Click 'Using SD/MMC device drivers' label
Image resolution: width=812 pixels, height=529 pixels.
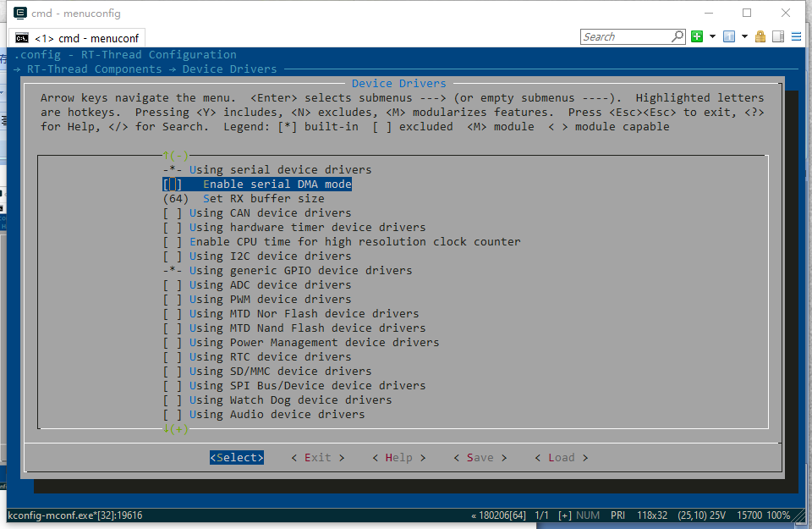click(x=280, y=372)
